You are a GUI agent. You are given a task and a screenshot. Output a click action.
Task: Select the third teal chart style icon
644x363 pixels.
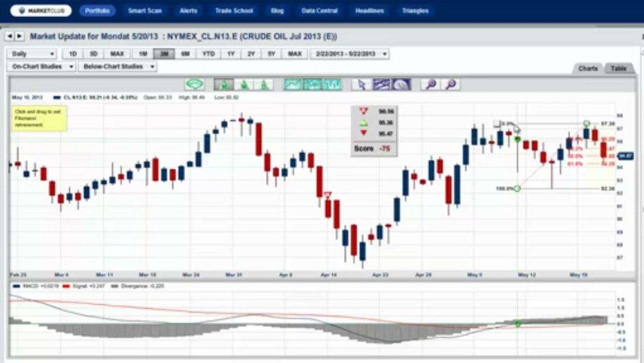click(x=332, y=84)
